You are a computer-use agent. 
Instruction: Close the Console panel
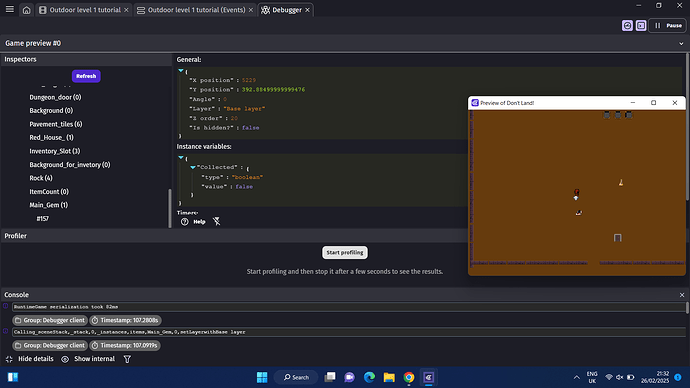tap(682, 295)
